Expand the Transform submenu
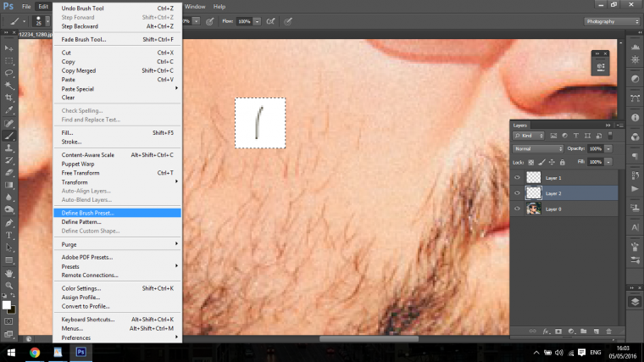 click(118, 182)
